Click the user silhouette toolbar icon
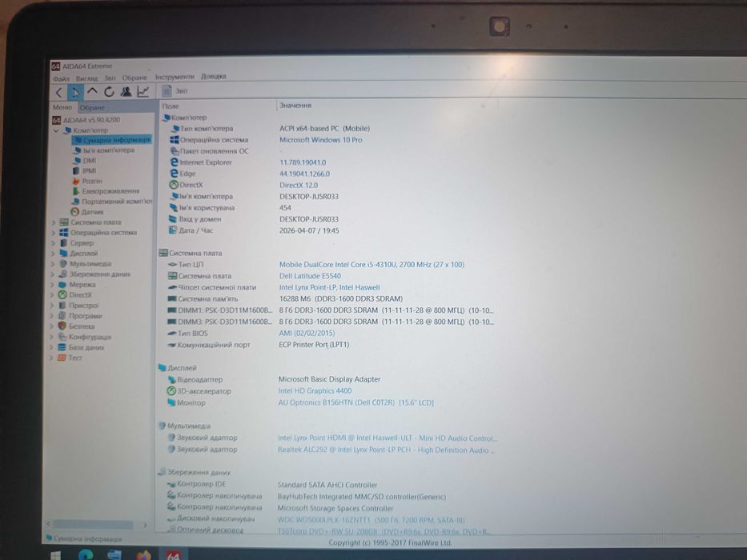The image size is (747, 560). point(127,92)
